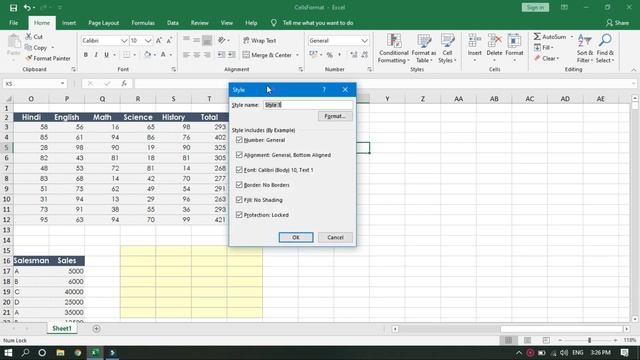
Task: Click OK in the Style dialog
Action: (x=296, y=238)
